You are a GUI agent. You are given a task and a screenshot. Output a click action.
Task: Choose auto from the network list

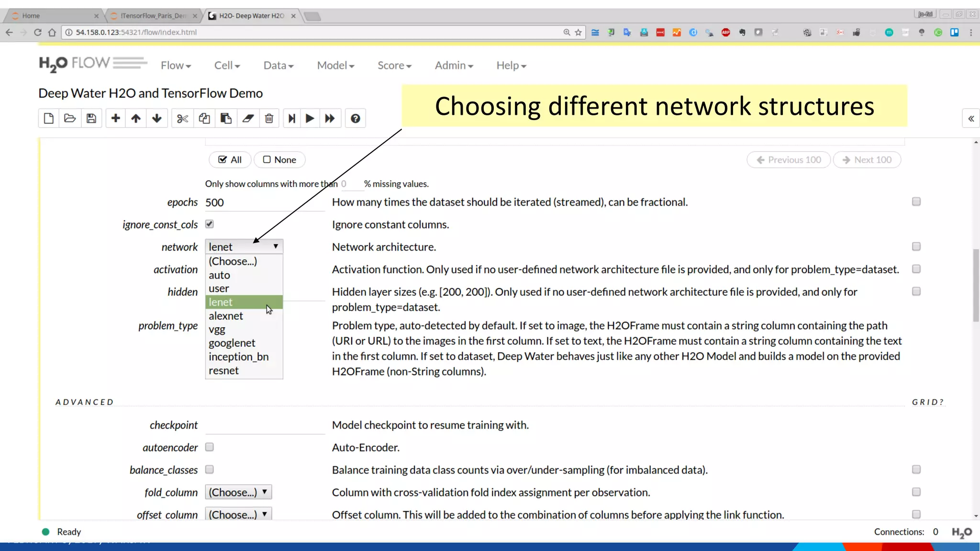[x=244, y=275]
